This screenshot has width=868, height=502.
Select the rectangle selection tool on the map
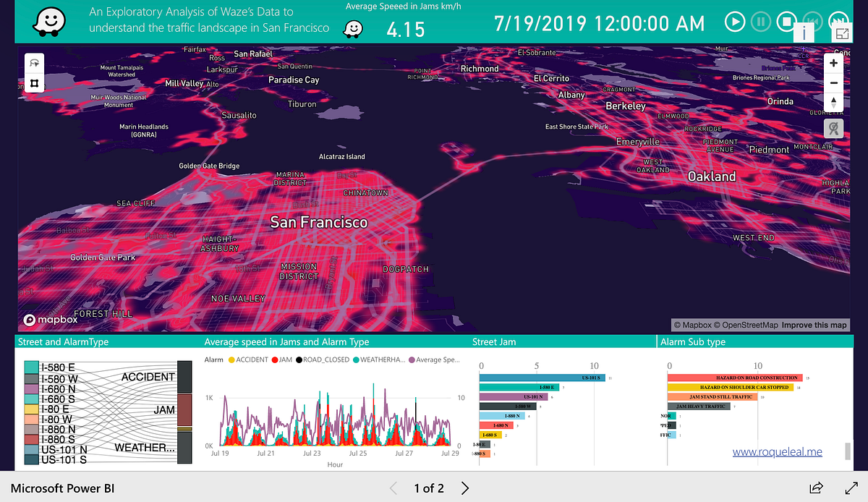click(x=34, y=83)
